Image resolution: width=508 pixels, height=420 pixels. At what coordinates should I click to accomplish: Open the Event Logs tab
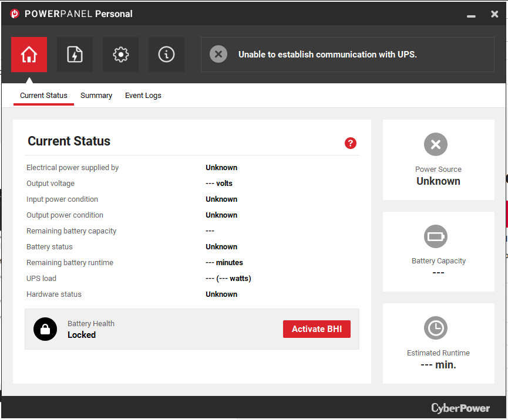(143, 96)
